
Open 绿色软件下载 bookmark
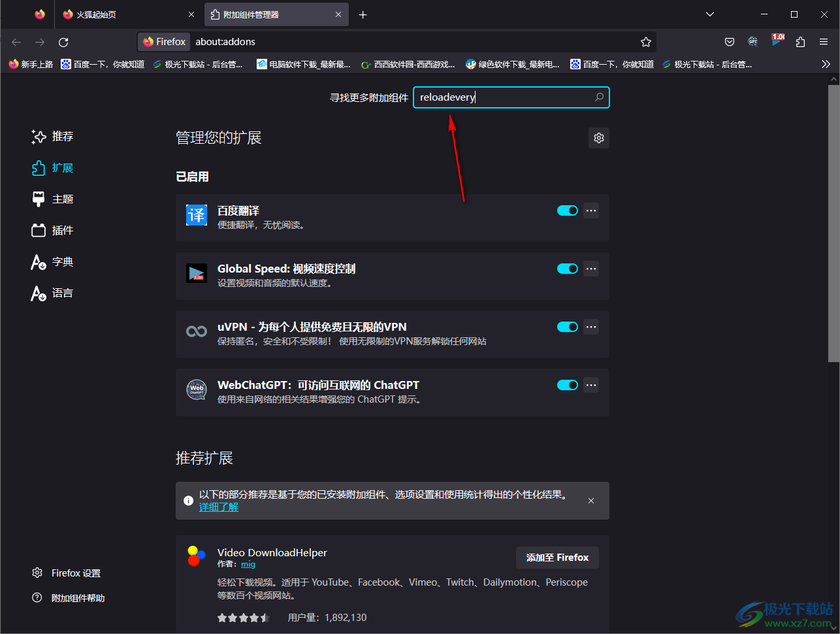513,64
